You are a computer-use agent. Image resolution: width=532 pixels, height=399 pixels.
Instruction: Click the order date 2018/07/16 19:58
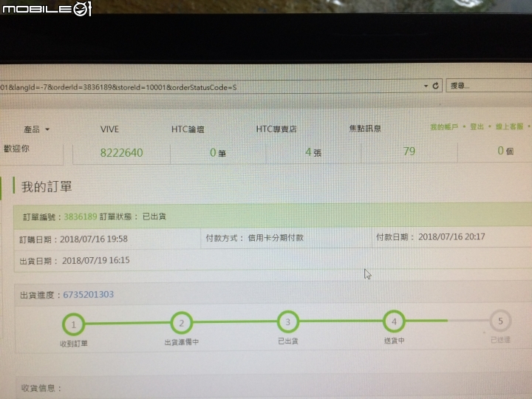coord(94,239)
